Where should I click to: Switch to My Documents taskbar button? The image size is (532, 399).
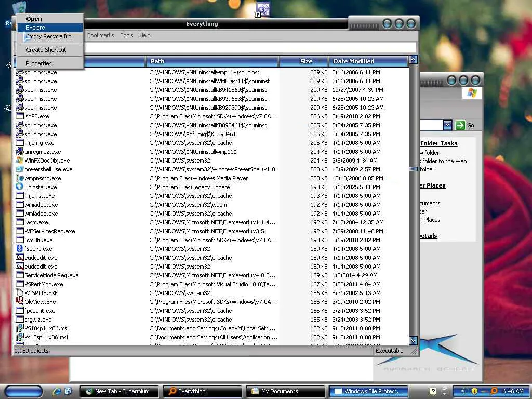tap(285, 391)
